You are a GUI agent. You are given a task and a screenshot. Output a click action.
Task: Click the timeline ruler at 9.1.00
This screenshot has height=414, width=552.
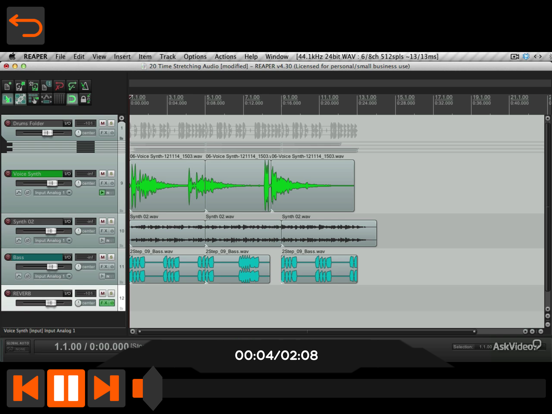(x=290, y=97)
